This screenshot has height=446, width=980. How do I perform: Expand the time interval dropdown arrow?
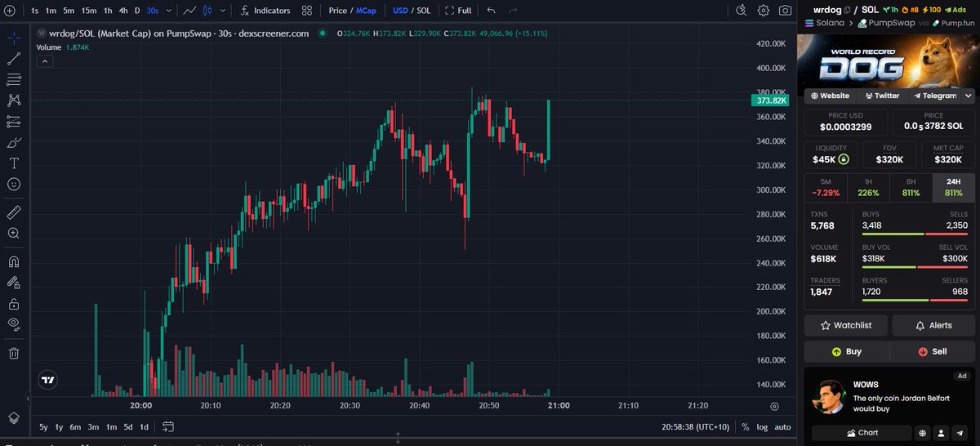click(168, 11)
